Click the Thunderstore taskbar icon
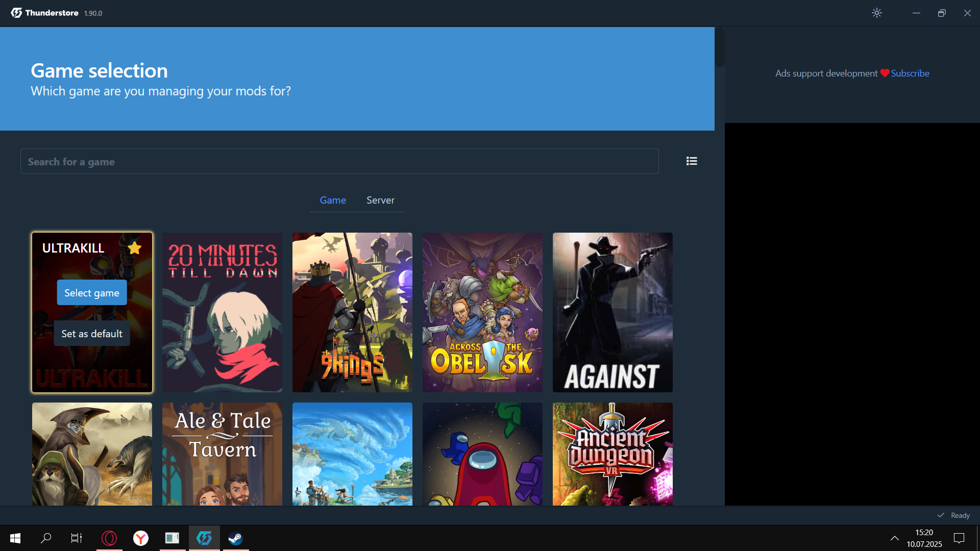The image size is (980, 551). tap(204, 538)
